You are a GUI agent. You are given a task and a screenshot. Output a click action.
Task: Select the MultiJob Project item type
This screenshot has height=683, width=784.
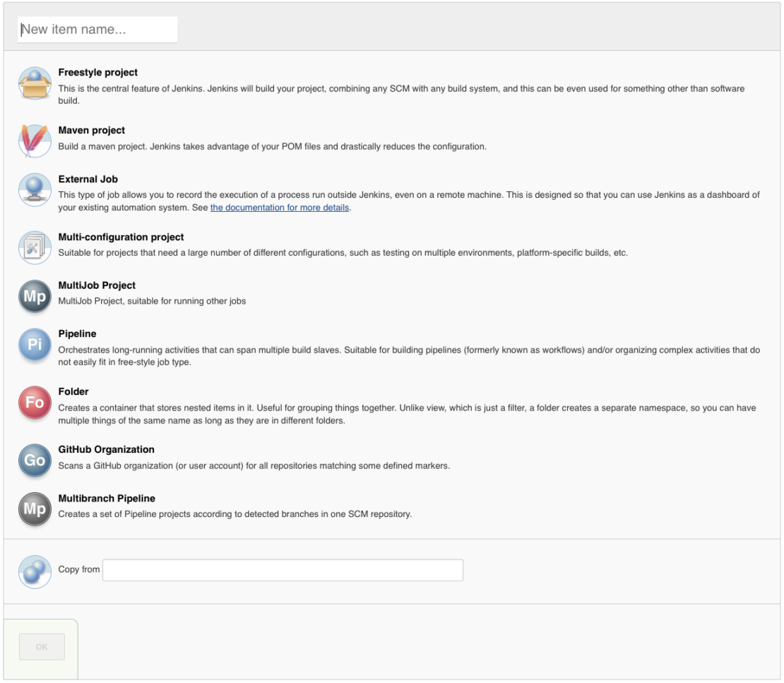[x=96, y=285]
